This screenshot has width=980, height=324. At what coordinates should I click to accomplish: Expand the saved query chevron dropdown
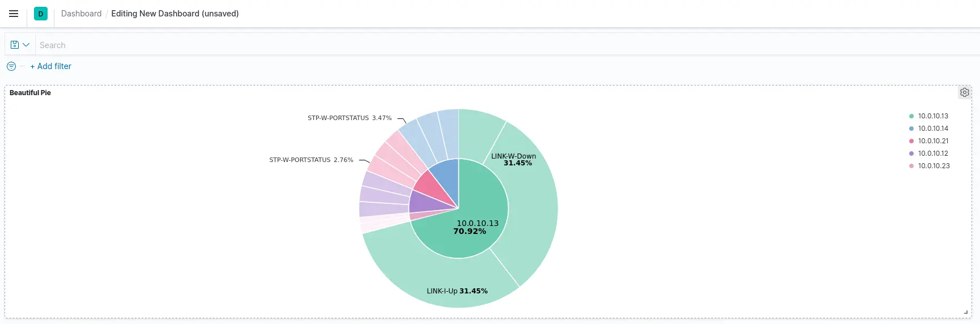click(26, 45)
